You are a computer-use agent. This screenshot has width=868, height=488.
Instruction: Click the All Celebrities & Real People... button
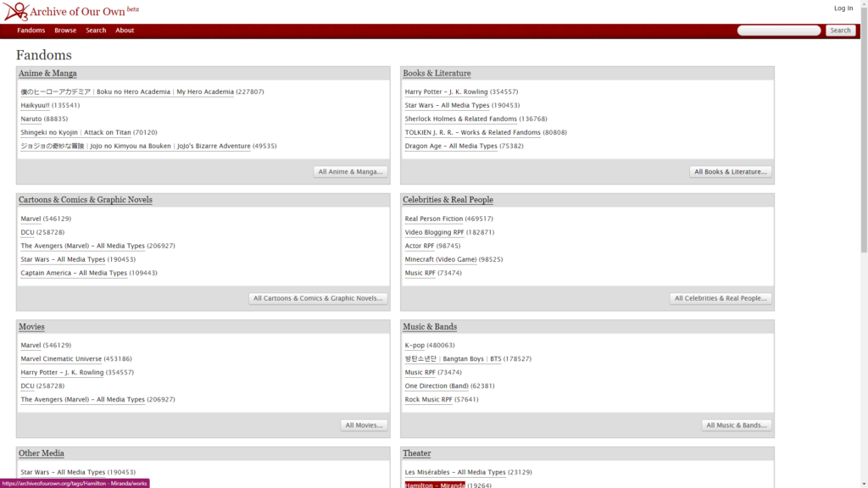pyautogui.click(x=721, y=298)
